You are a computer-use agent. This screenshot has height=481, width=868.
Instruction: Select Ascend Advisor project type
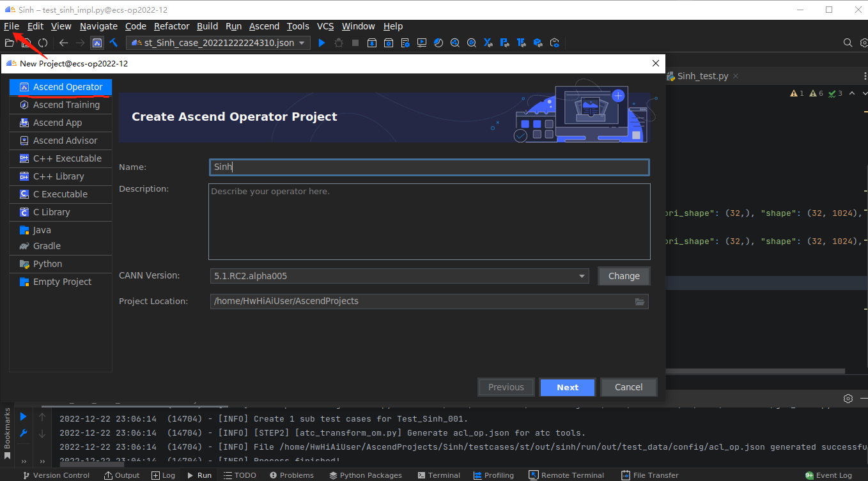pyautogui.click(x=61, y=141)
